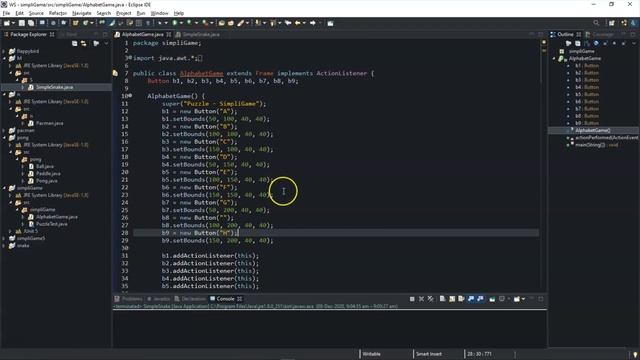Open the Source menu
The width and height of the screenshot is (640, 360).
tap(36, 13)
